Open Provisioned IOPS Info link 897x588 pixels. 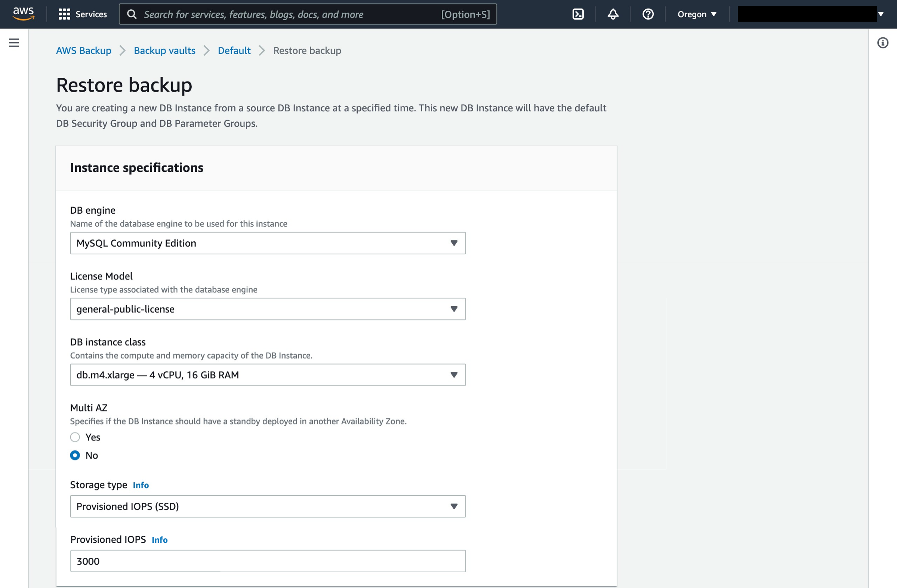click(160, 539)
